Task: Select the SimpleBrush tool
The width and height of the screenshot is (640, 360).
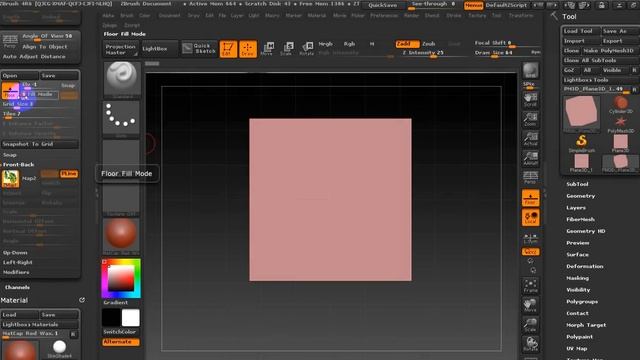Action: pos(581,144)
